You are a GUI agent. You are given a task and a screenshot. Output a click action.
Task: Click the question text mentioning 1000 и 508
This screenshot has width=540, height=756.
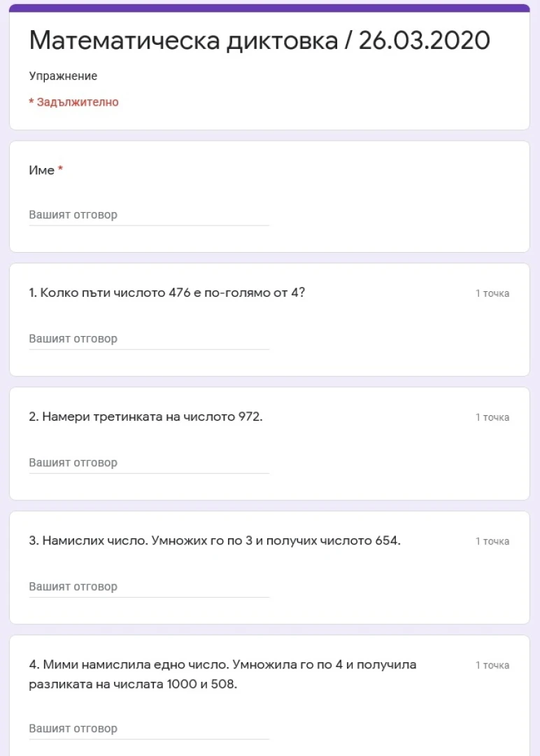point(222,674)
